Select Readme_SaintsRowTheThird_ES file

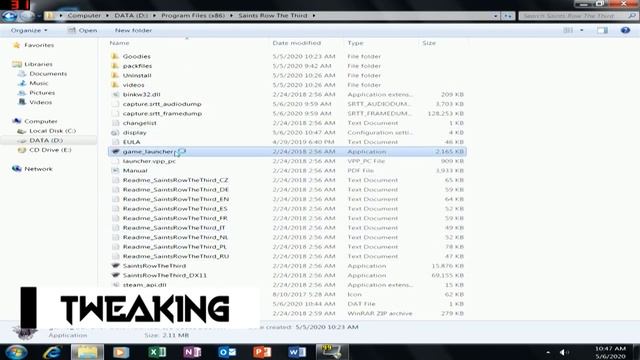point(175,209)
